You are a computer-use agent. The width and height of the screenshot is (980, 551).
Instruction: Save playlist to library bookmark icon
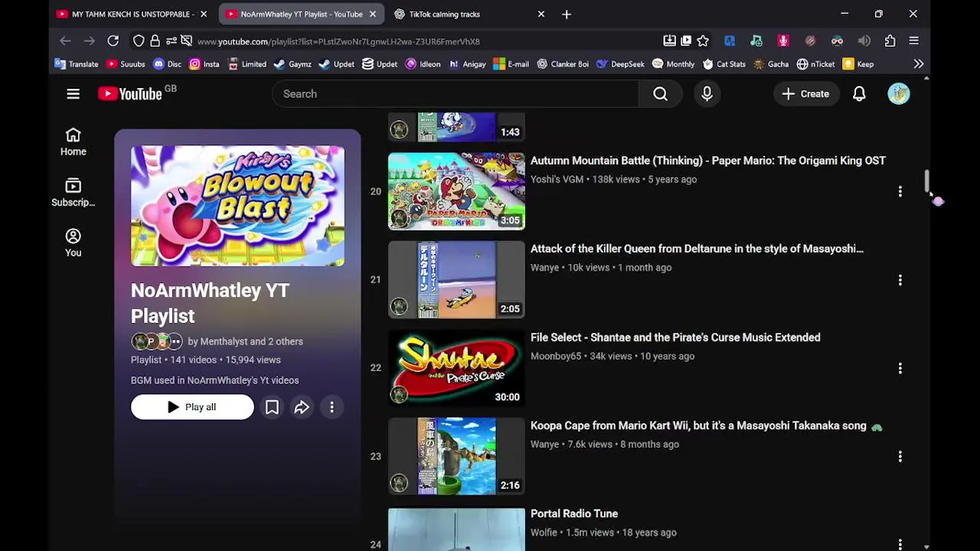tap(272, 407)
